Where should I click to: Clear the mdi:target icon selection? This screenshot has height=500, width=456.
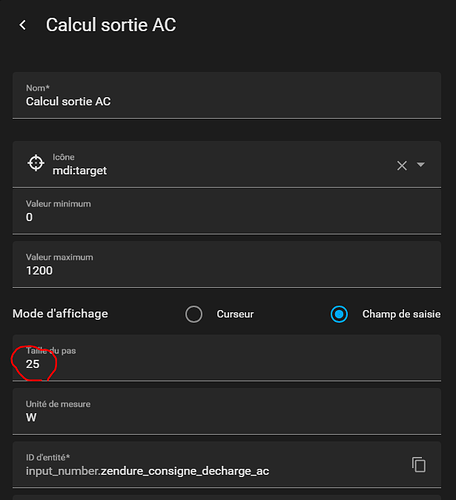[402, 165]
